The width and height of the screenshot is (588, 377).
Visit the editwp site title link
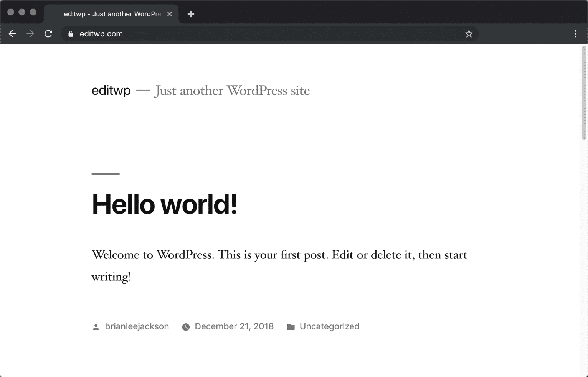(111, 91)
